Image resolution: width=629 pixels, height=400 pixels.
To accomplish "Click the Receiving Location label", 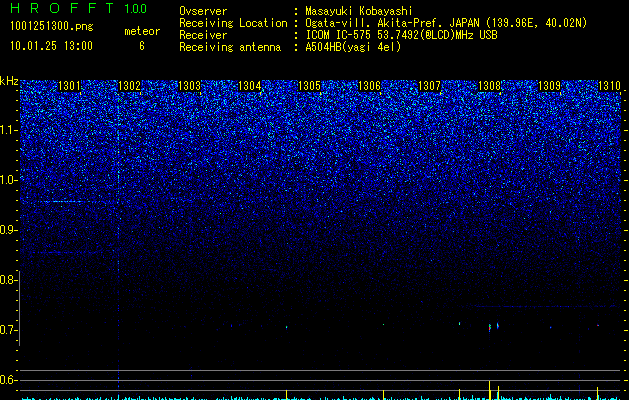I will point(233,23).
